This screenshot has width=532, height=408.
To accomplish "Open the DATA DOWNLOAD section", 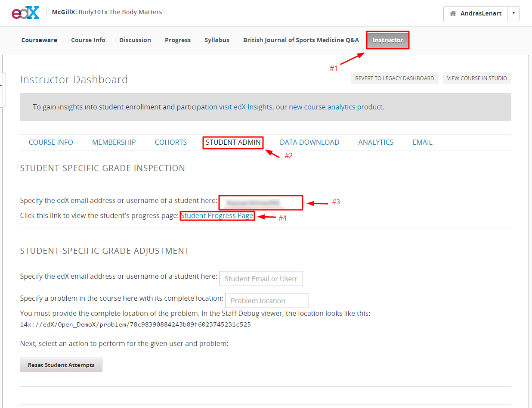I will (x=309, y=142).
